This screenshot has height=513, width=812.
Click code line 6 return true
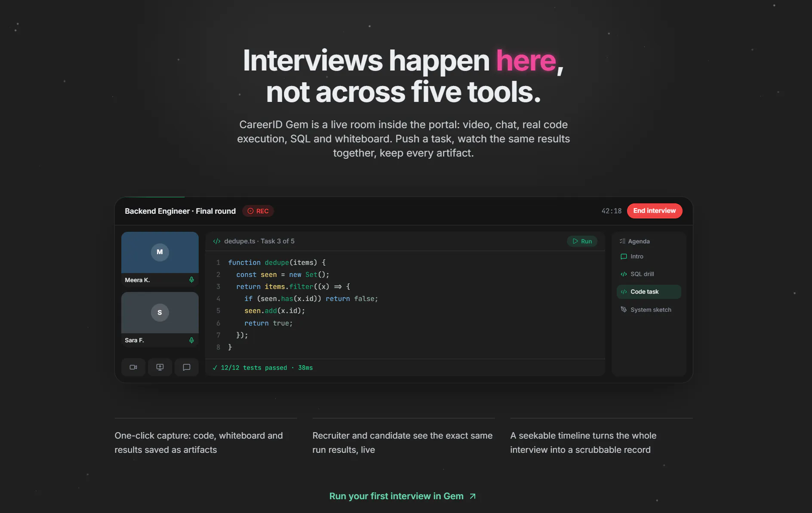point(268,323)
